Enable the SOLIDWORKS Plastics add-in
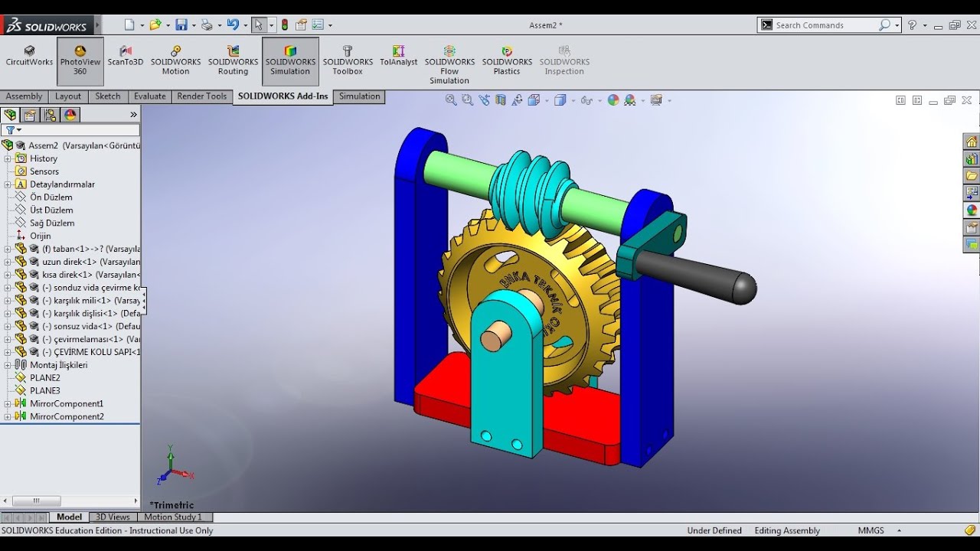The image size is (980, 551). pyautogui.click(x=507, y=61)
